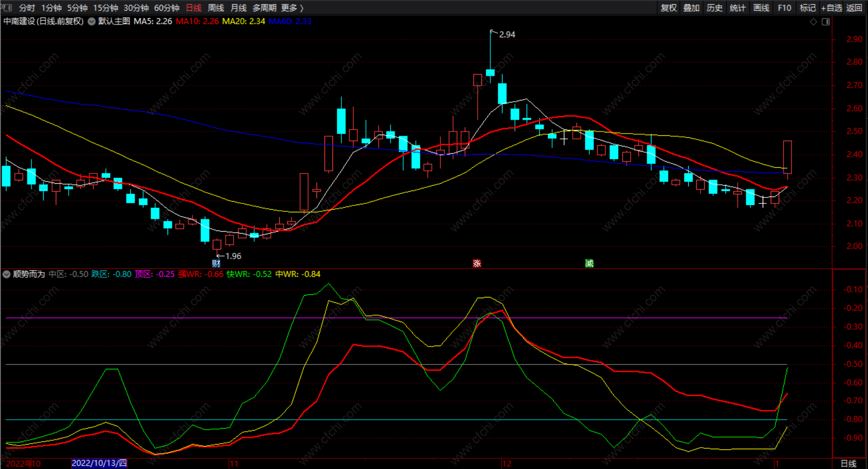Switch to 月线 monthly chart

coord(238,8)
